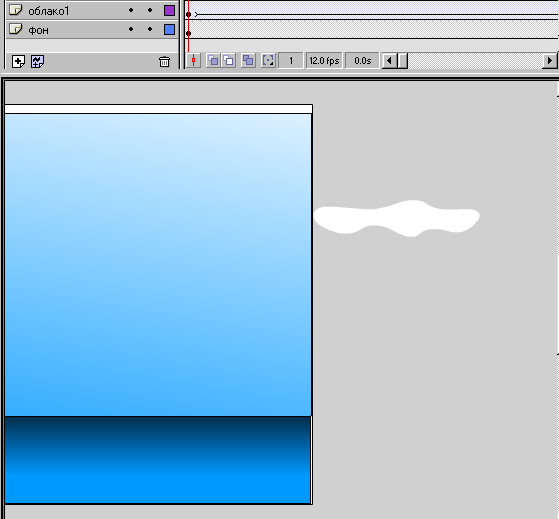Toggle Edit Multiple Frames
Image resolution: width=559 pixels, height=519 pixels.
tap(248, 61)
